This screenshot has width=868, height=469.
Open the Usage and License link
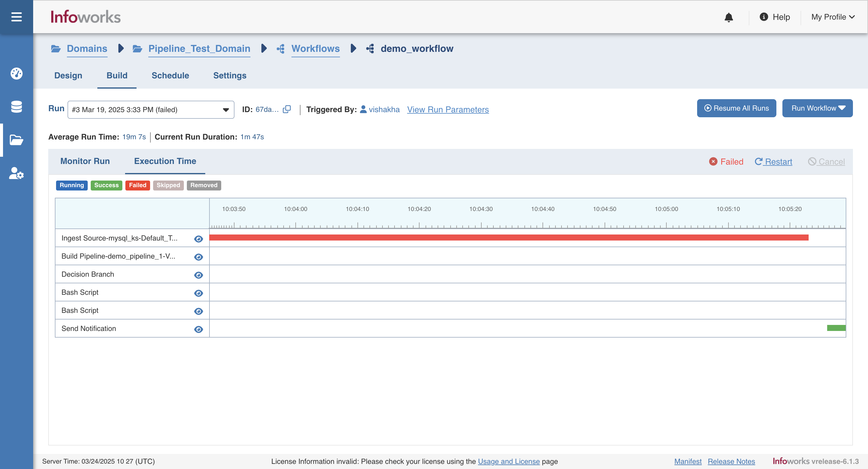coord(509,461)
